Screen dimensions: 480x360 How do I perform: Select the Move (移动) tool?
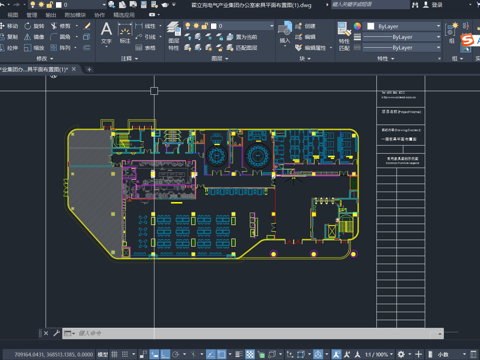click(9, 26)
